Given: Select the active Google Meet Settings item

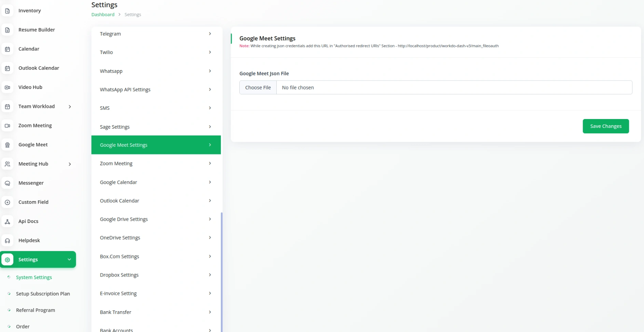Looking at the screenshot, I should pos(156,145).
